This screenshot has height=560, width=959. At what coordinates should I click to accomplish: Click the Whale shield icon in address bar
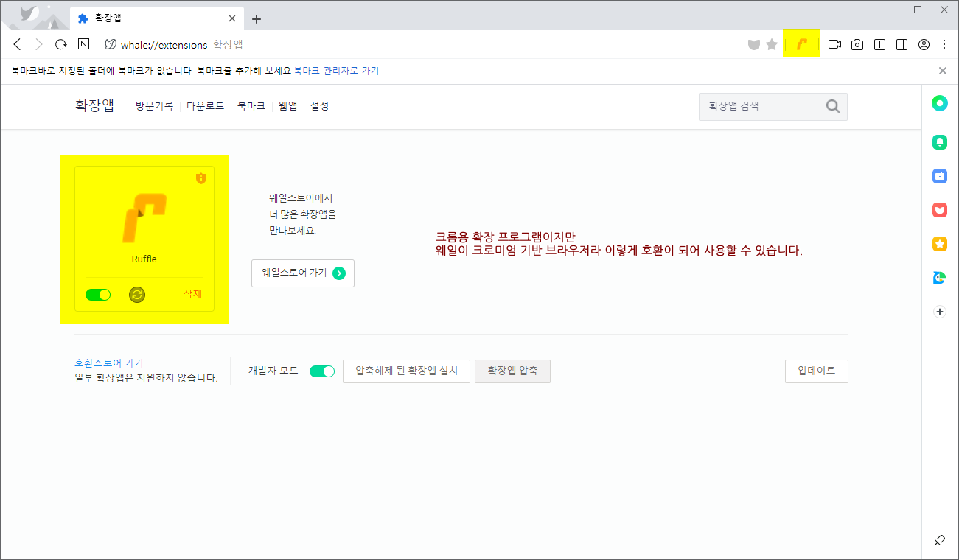click(x=753, y=45)
